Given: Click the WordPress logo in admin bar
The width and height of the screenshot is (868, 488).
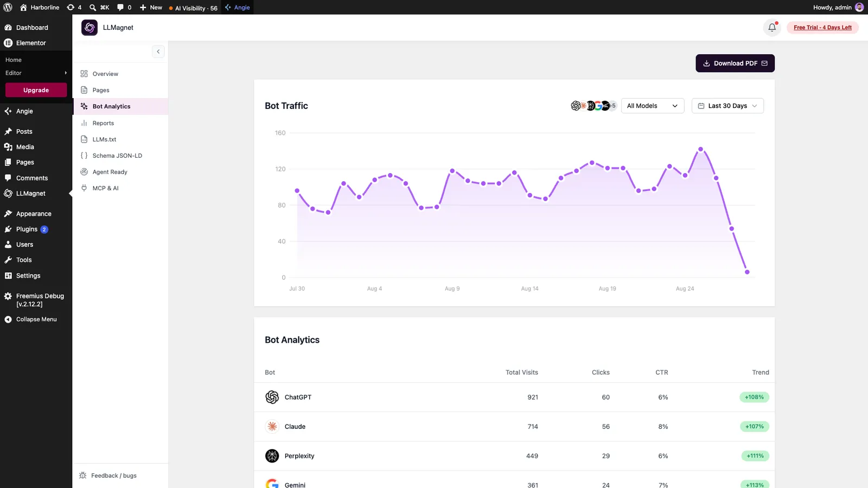Looking at the screenshot, I should (8, 8).
